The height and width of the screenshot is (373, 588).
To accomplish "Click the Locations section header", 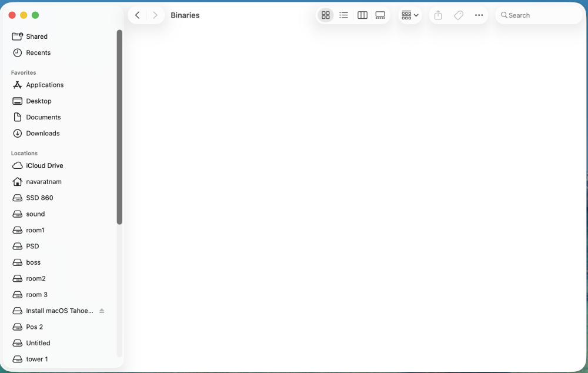I will click(24, 153).
